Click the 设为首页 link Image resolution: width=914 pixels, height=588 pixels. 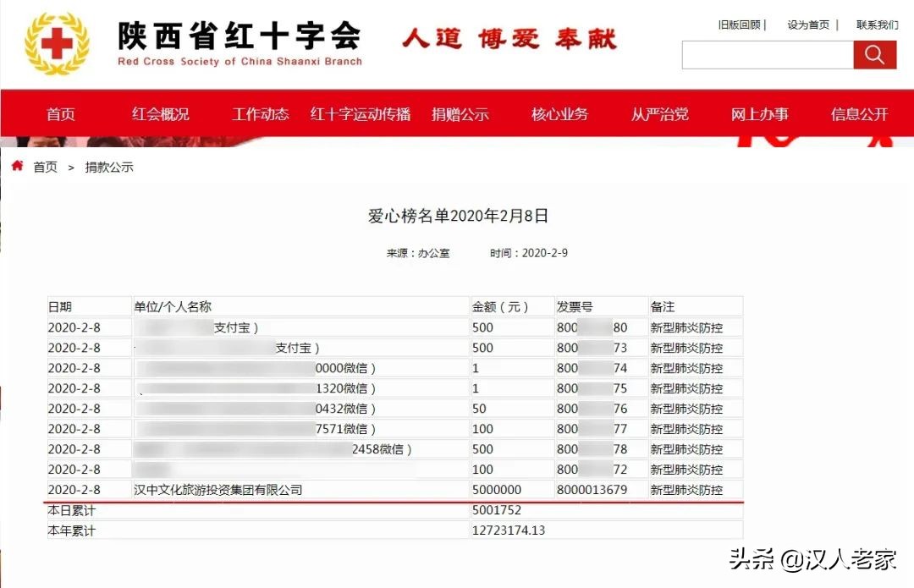coord(809,25)
